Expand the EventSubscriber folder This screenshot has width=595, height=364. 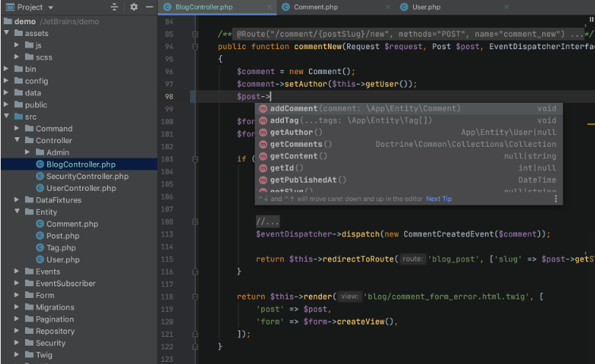(17, 283)
